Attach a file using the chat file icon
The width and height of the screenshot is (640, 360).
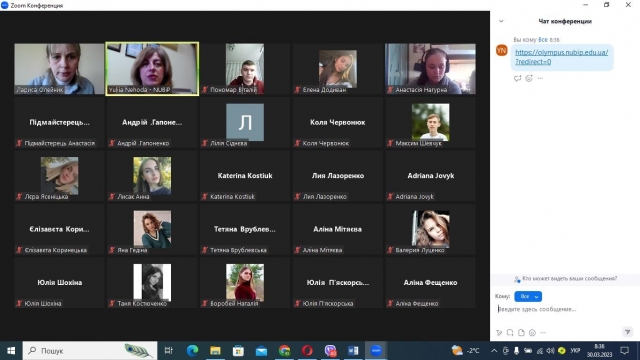pyautogui.click(x=521, y=333)
